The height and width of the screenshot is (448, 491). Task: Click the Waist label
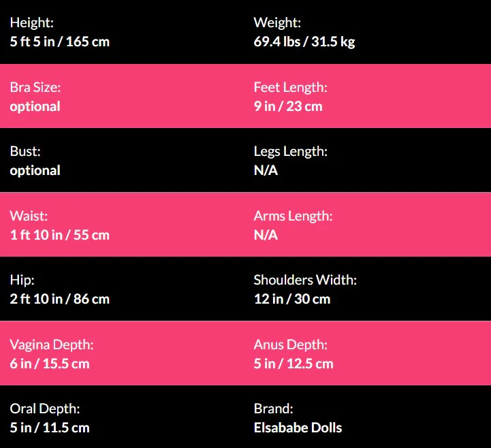tap(29, 216)
